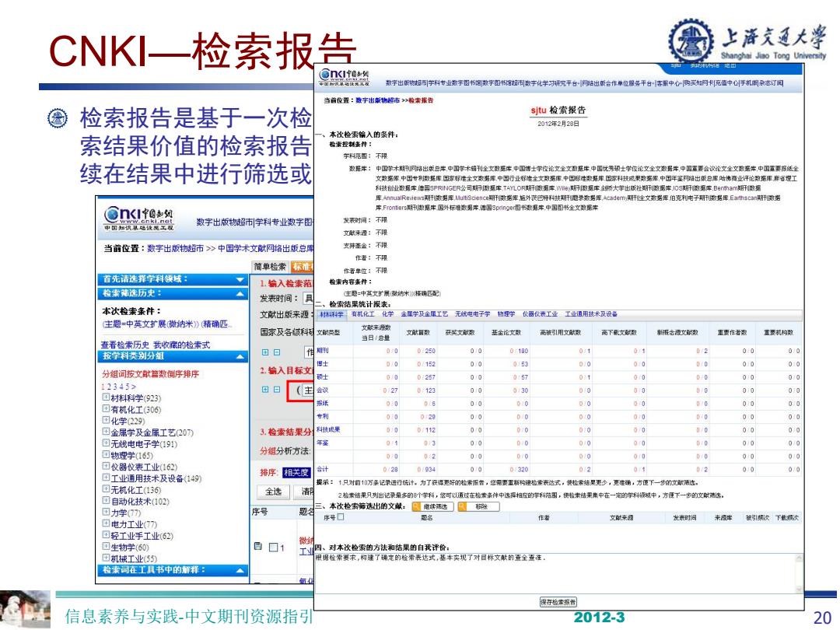Select the 合计 total value 0 / 934

(426, 469)
